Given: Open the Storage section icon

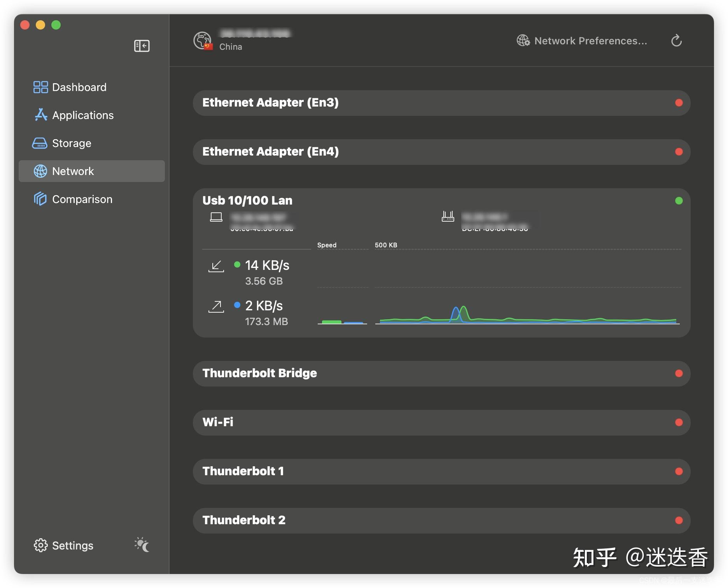Looking at the screenshot, I should pos(40,143).
